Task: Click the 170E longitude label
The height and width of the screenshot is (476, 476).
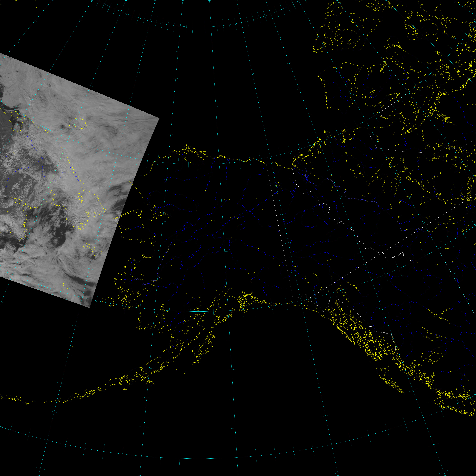Action: (92, 1)
